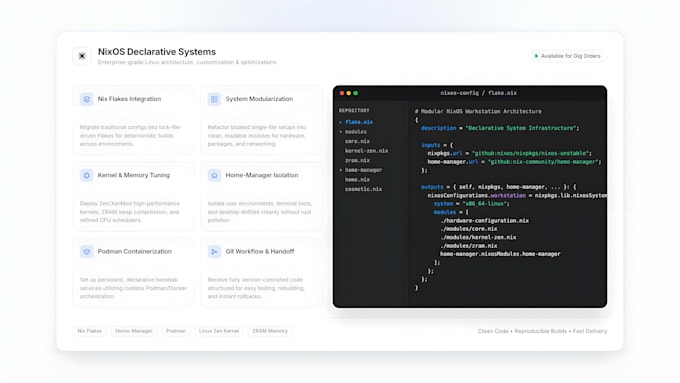Click the yellow minimize dot in code window
Screen dimensions: 680x383
click(349, 93)
